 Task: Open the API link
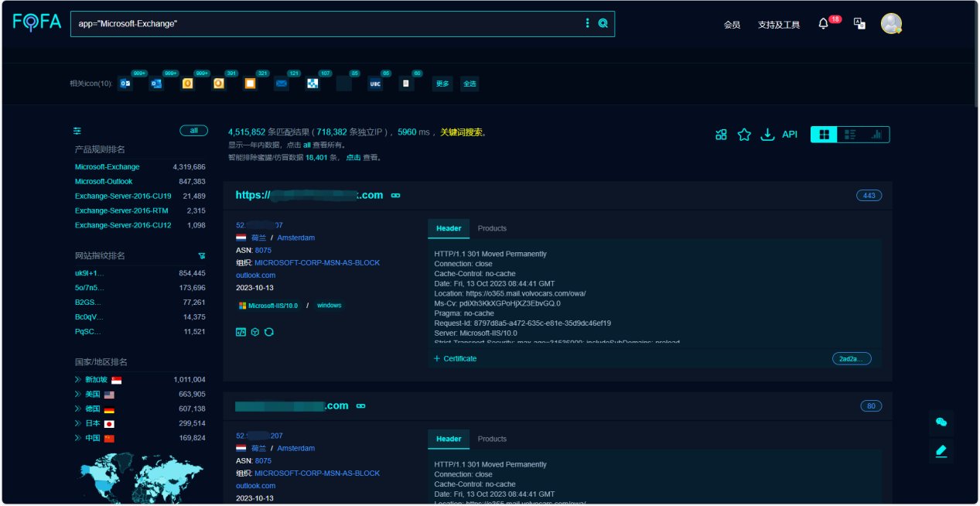pos(790,135)
